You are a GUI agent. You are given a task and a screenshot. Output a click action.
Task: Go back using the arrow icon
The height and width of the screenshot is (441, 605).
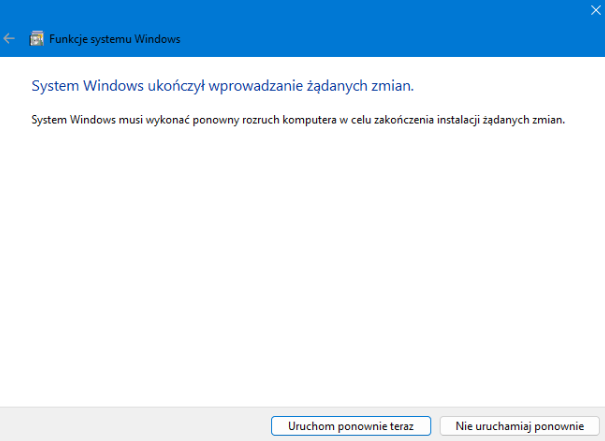click(x=9, y=39)
